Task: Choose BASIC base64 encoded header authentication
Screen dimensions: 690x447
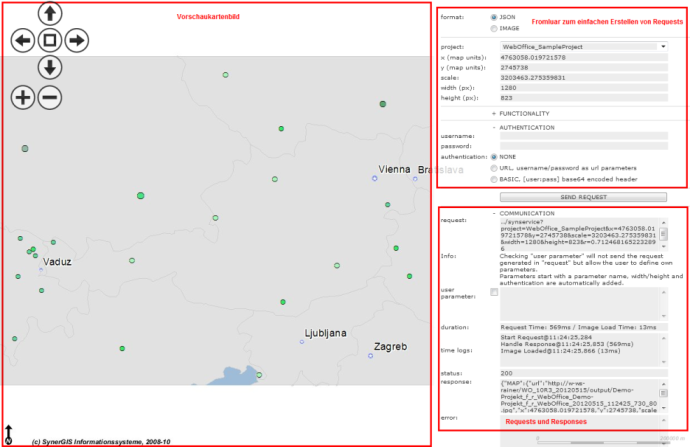Action: click(x=494, y=179)
